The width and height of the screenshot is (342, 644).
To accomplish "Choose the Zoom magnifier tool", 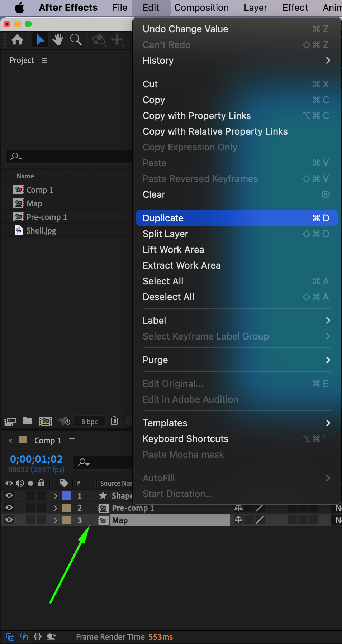I will tap(76, 40).
